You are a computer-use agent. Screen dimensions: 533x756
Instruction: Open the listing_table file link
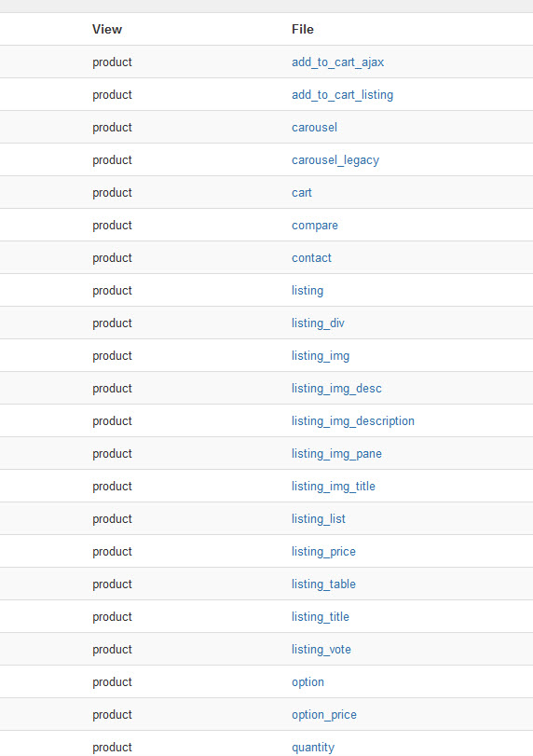(323, 584)
